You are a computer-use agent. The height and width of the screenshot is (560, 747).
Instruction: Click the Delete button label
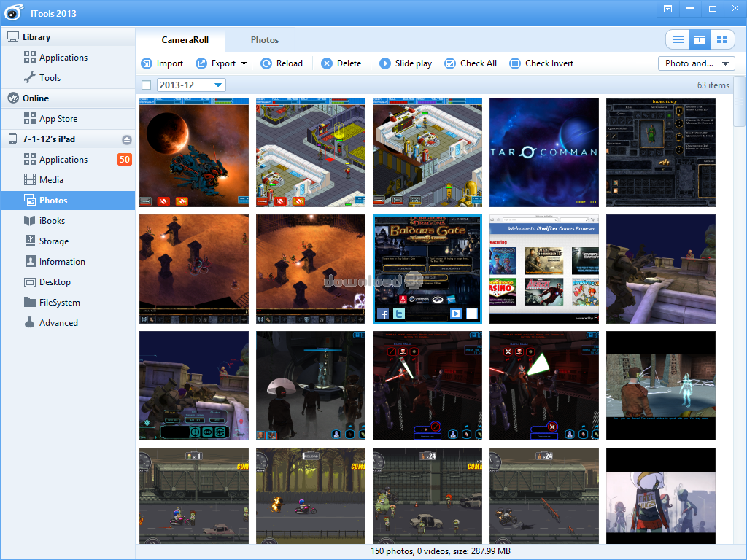(349, 63)
